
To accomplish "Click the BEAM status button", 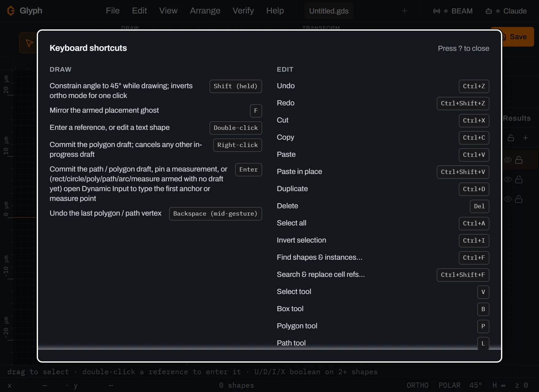I will [453, 11].
